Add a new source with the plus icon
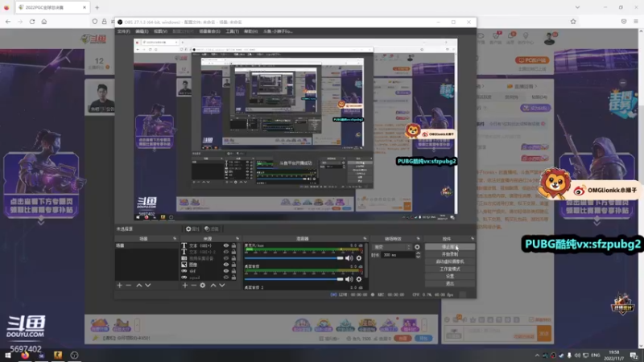Viewport: 644px width, 362px height. coord(185,286)
